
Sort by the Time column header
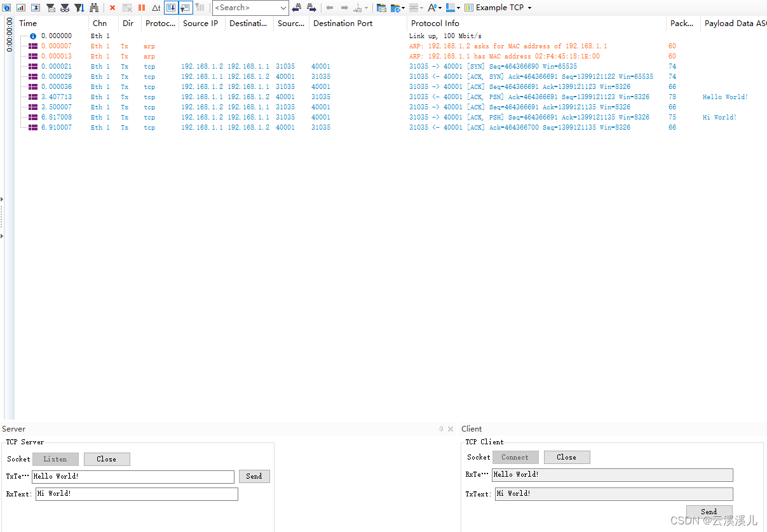pyautogui.click(x=52, y=24)
